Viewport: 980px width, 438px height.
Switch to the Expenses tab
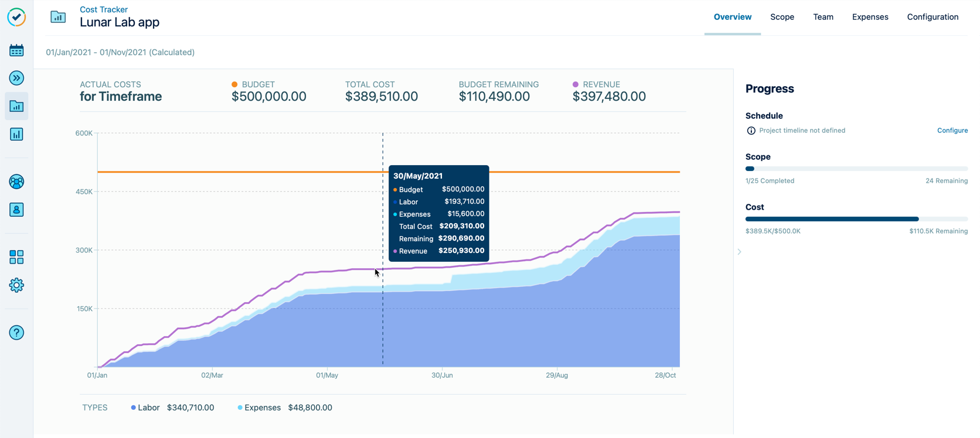click(x=870, y=17)
